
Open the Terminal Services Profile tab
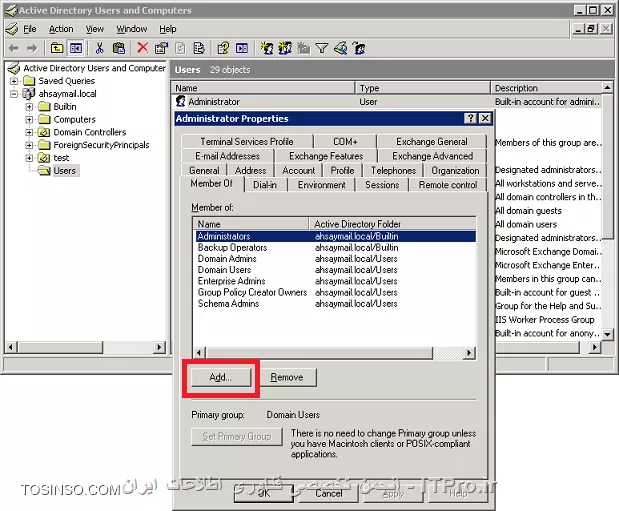pos(247,141)
